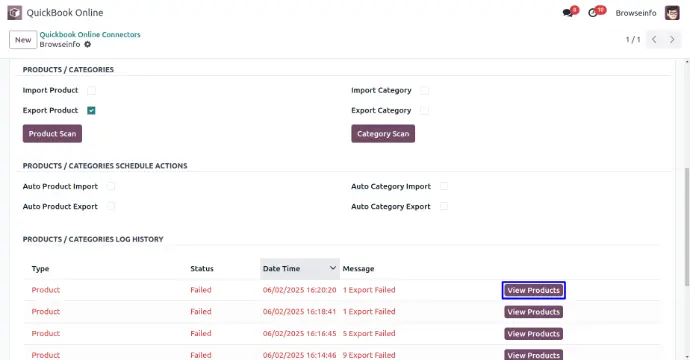Enable the Export Category checkbox
690x360 pixels.
point(424,110)
